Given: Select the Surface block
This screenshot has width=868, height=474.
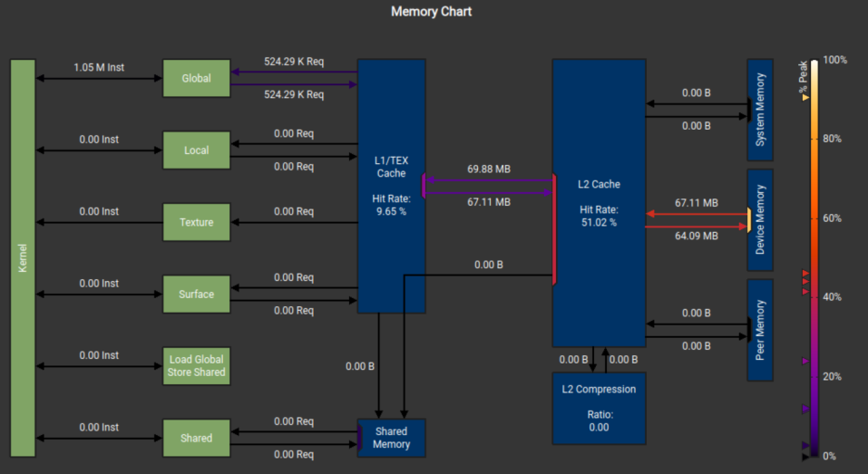Looking at the screenshot, I should 196,294.
